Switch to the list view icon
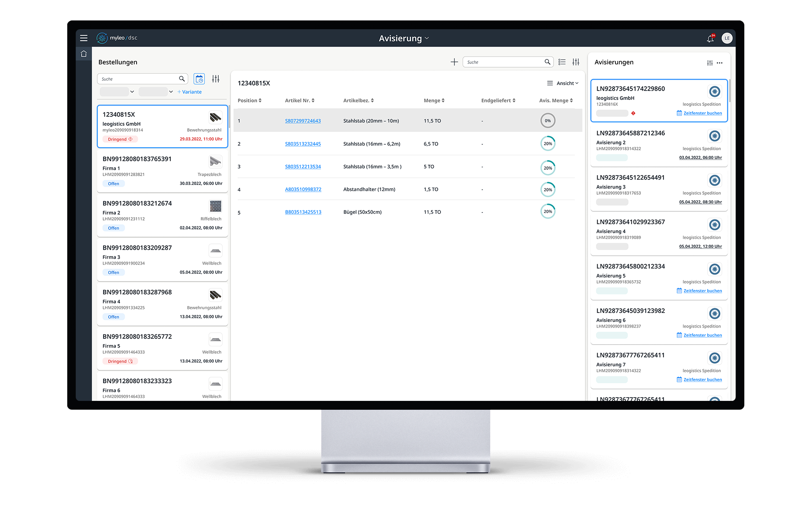 coord(562,62)
